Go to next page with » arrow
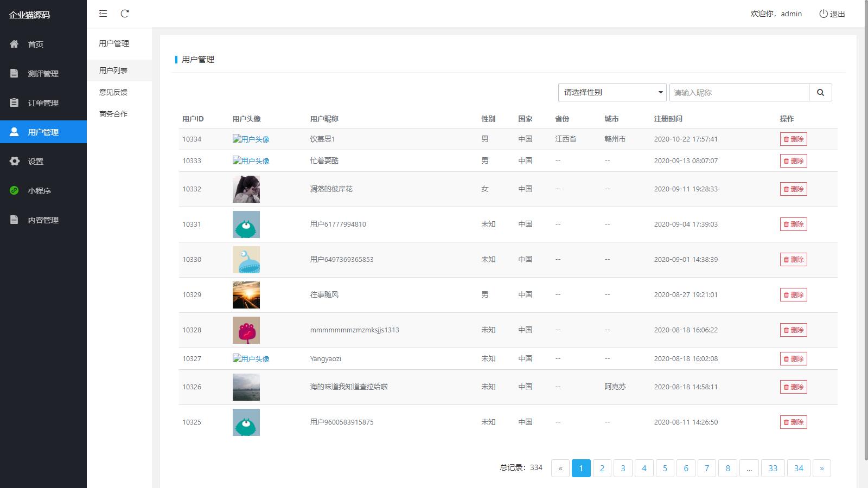 (821, 468)
